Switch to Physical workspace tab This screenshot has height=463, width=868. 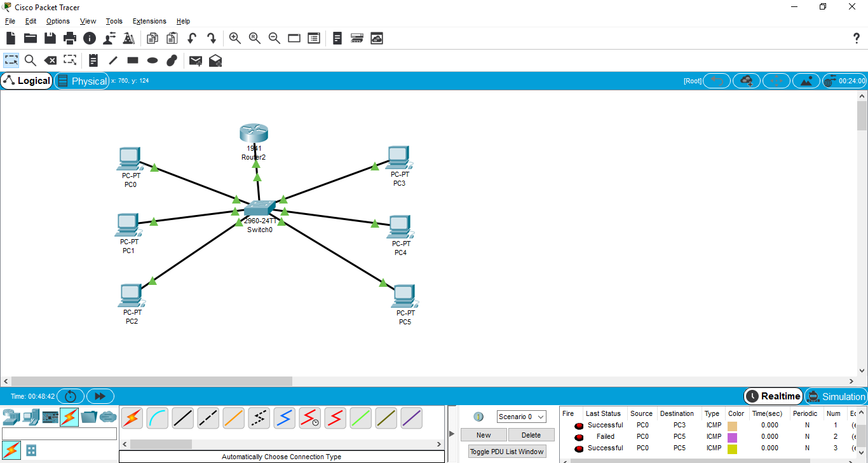tap(82, 81)
